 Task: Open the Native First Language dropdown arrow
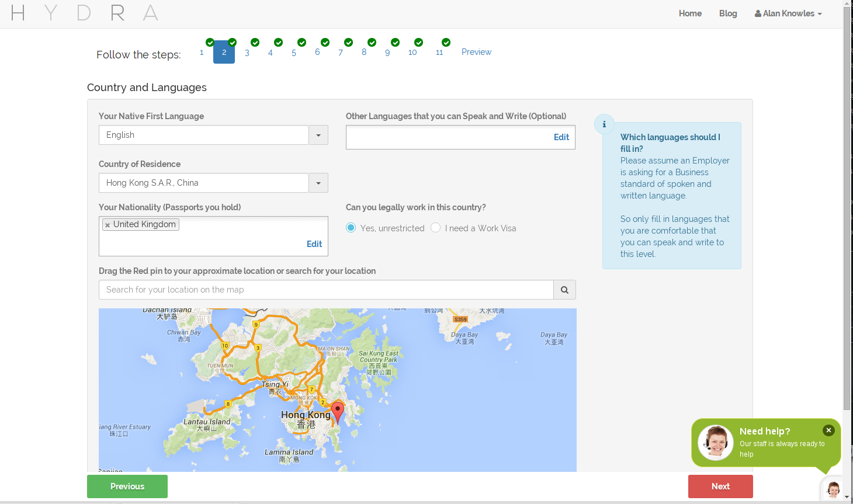tap(318, 135)
